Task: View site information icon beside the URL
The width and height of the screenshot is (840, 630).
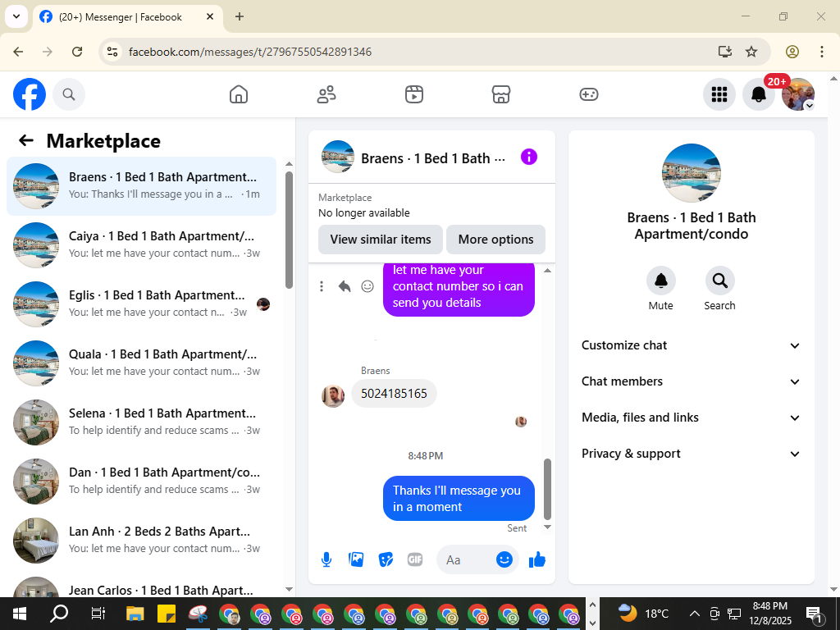Action: pyautogui.click(x=112, y=52)
